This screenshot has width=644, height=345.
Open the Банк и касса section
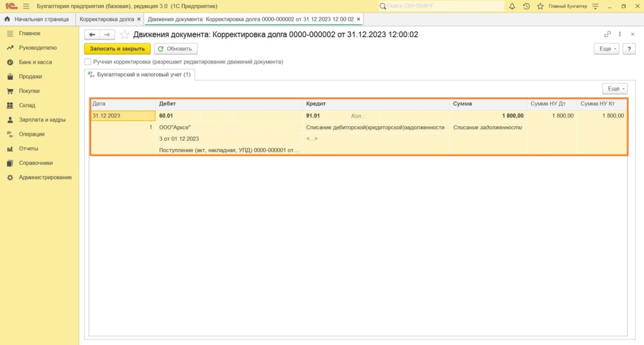pyautogui.click(x=35, y=62)
